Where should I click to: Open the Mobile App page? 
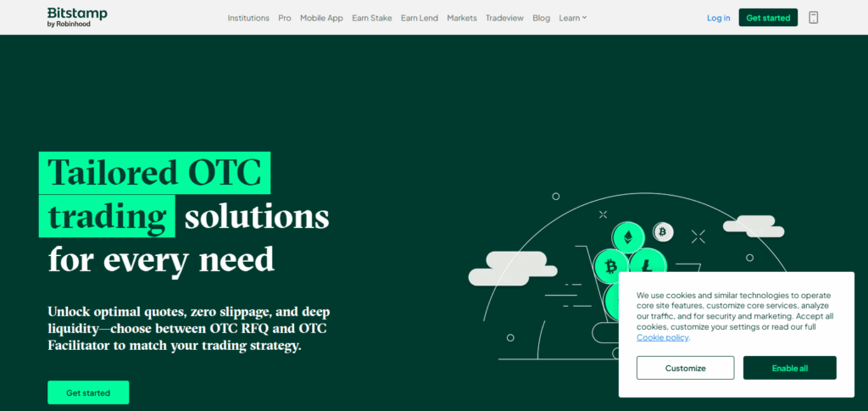[321, 18]
